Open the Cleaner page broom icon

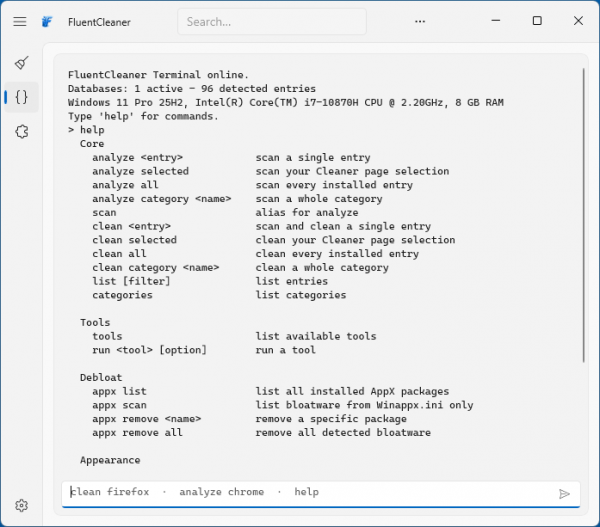coord(22,63)
